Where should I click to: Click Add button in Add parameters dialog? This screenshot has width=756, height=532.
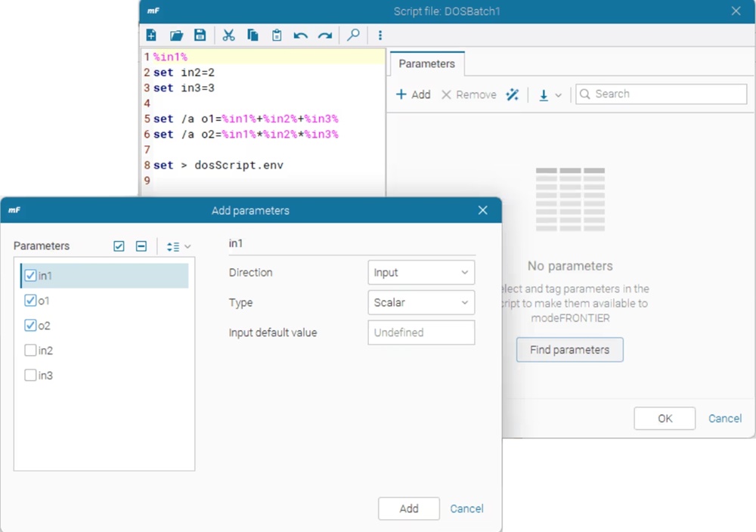pyautogui.click(x=409, y=509)
